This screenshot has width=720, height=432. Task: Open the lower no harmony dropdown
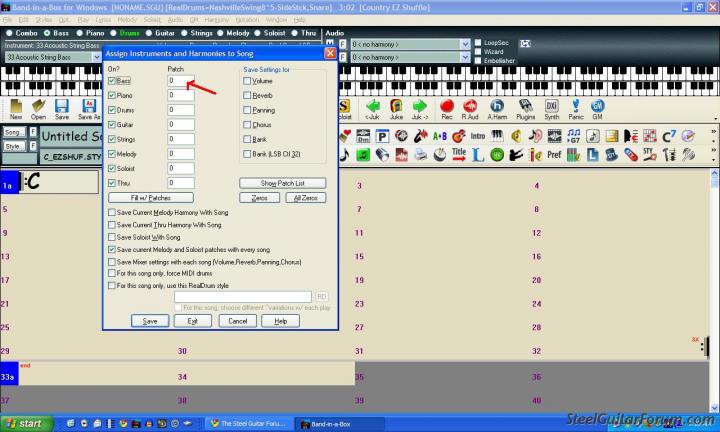(465, 57)
